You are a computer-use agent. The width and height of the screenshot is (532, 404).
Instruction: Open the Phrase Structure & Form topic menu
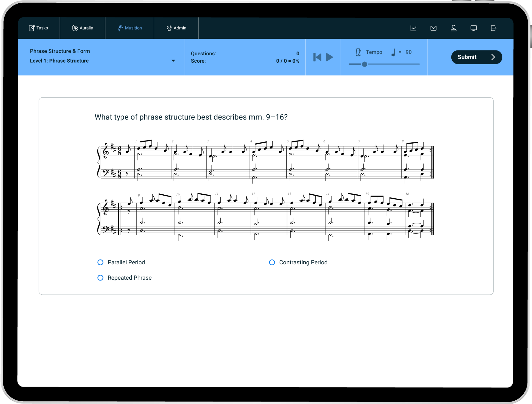click(60, 51)
